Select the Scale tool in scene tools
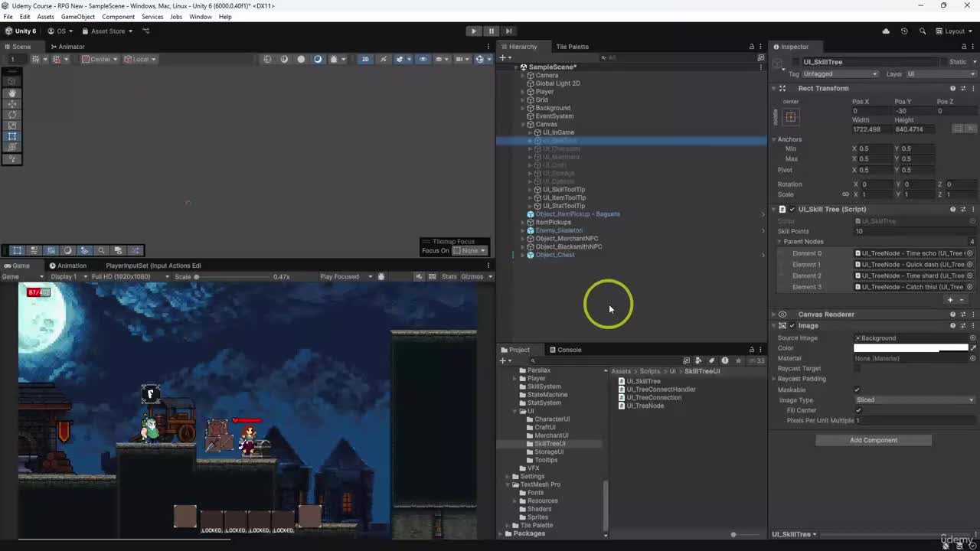The height and width of the screenshot is (551, 980). point(12,126)
